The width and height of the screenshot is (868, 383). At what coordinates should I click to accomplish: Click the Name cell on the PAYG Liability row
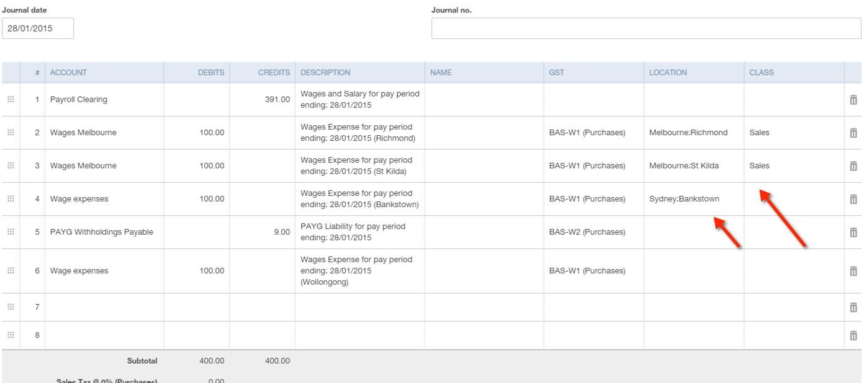pos(482,232)
